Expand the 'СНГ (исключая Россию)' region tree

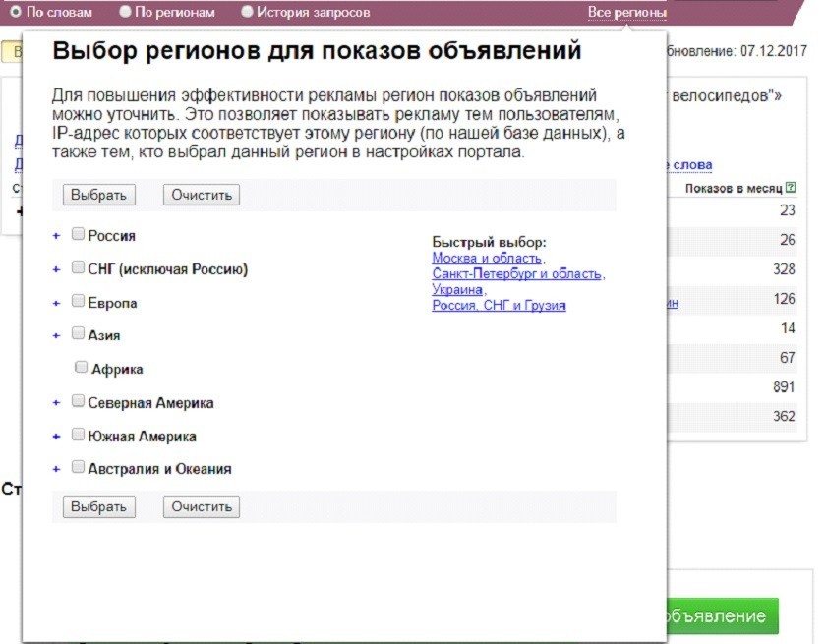click(x=56, y=269)
